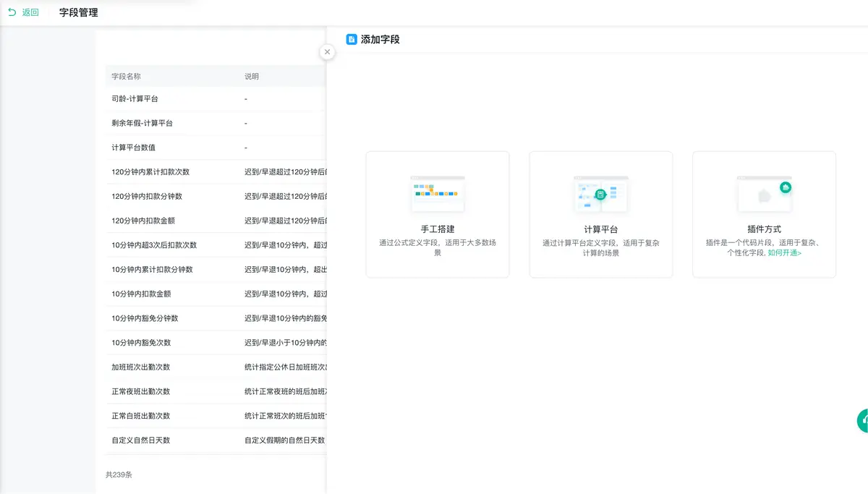Click the 加班班次出勤次数 field row
The height and width of the screenshot is (494, 868).
click(141, 367)
